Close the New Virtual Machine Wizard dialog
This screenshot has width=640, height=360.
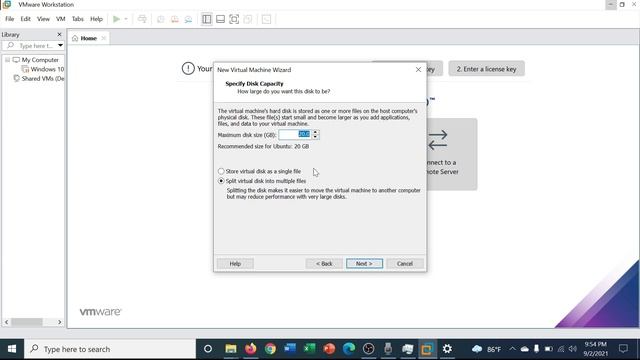click(x=418, y=69)
